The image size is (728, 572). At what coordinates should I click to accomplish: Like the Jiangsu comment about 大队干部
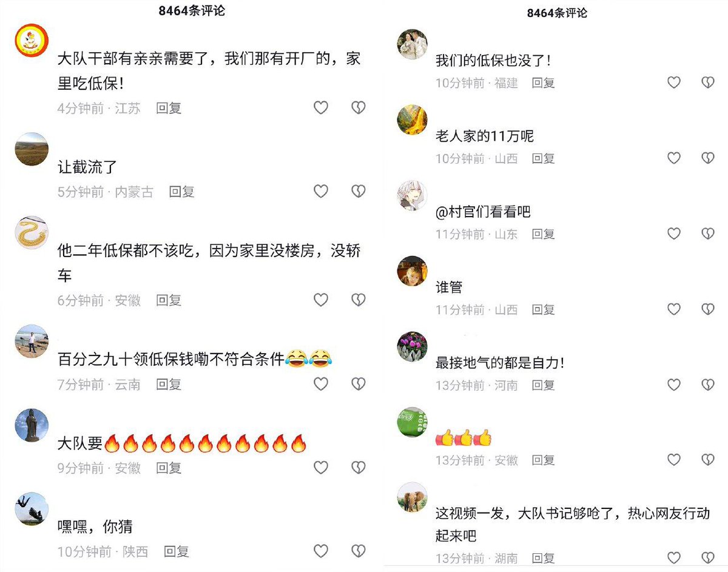320,108
